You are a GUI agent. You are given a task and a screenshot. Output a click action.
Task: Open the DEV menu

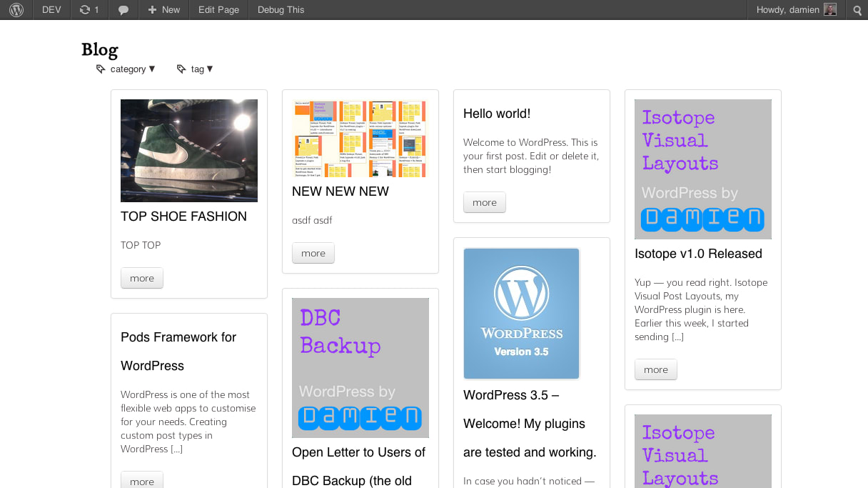click(51, 9)
